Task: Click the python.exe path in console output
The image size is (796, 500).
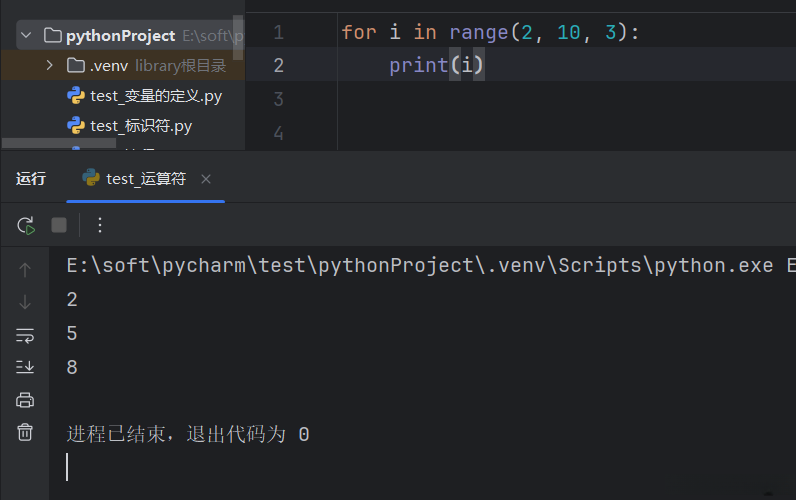Action: pyautogui.click(x=420, y=265)
